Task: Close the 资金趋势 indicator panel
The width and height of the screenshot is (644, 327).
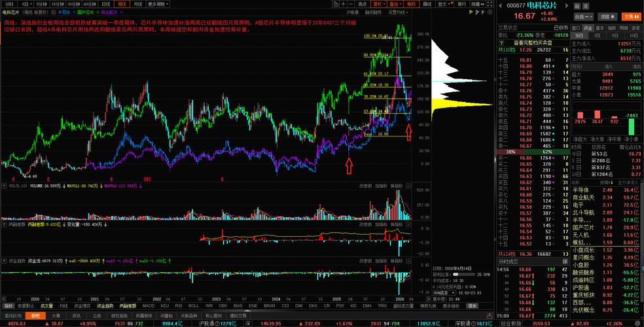Action: pyautogui.click(x=408, y=260)
